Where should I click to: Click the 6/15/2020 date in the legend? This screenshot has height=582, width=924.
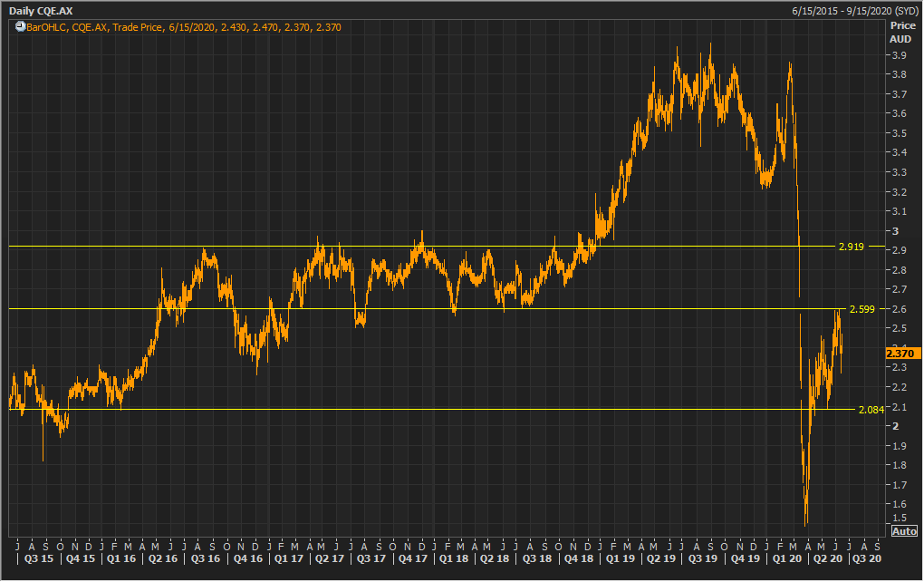tap(191, 27)
